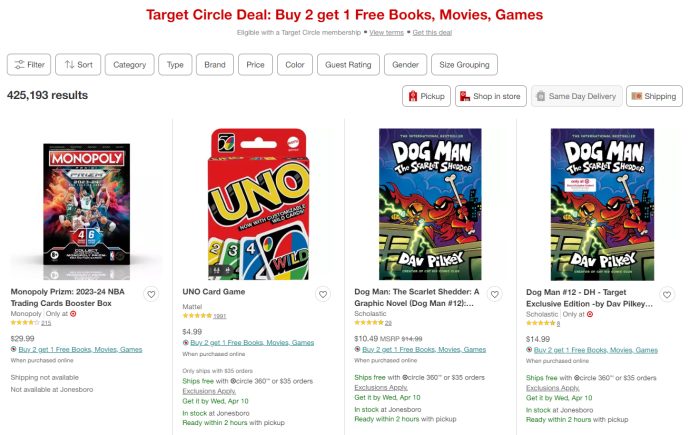Click the View terms link
The image size is (700, 435).
point(386,33)
